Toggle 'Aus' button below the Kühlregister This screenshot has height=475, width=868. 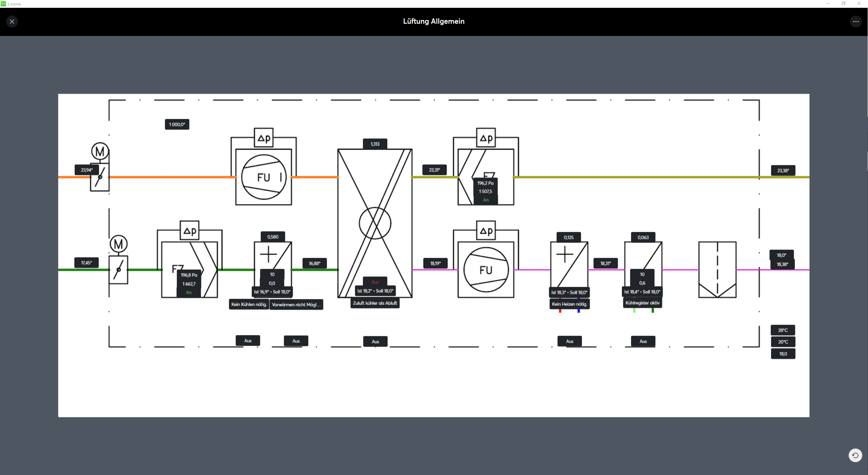point(643,341)
